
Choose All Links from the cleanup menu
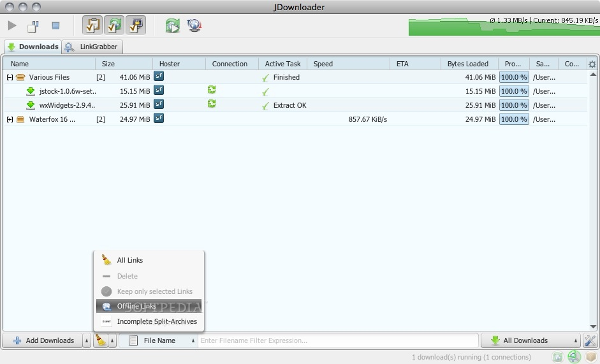(149, 260)
